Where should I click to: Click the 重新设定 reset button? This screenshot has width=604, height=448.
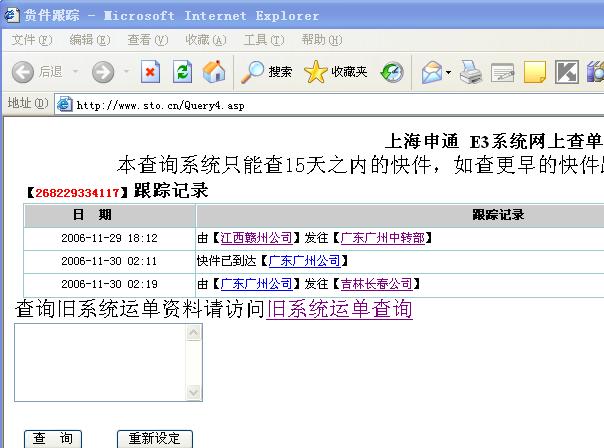click(154, 439)
